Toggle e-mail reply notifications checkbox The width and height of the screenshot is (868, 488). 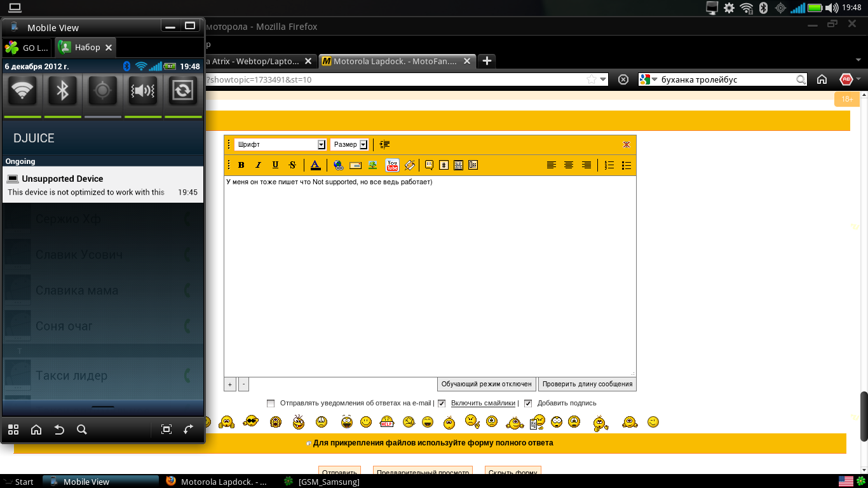tap(271, 403)
